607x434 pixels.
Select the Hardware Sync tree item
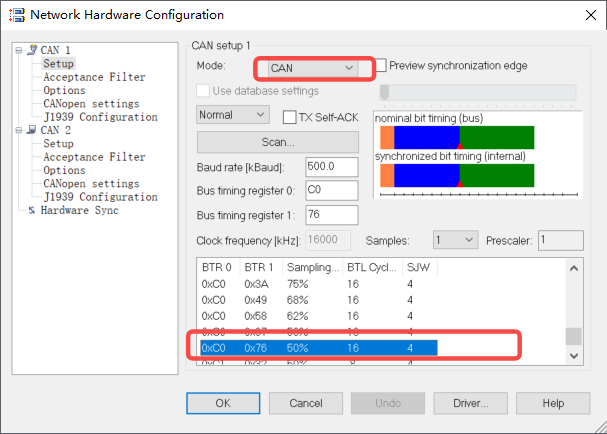pyautogui.click(x=79, y=210)
